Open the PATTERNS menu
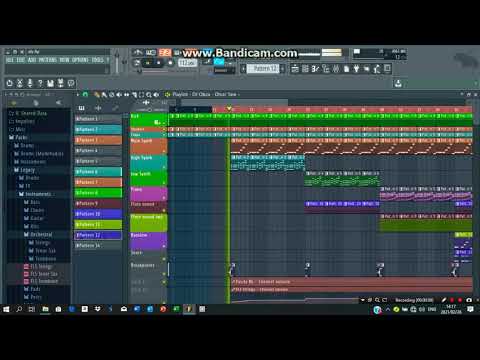Viewport: 480px width, 360px height. (x=48, y=60)
